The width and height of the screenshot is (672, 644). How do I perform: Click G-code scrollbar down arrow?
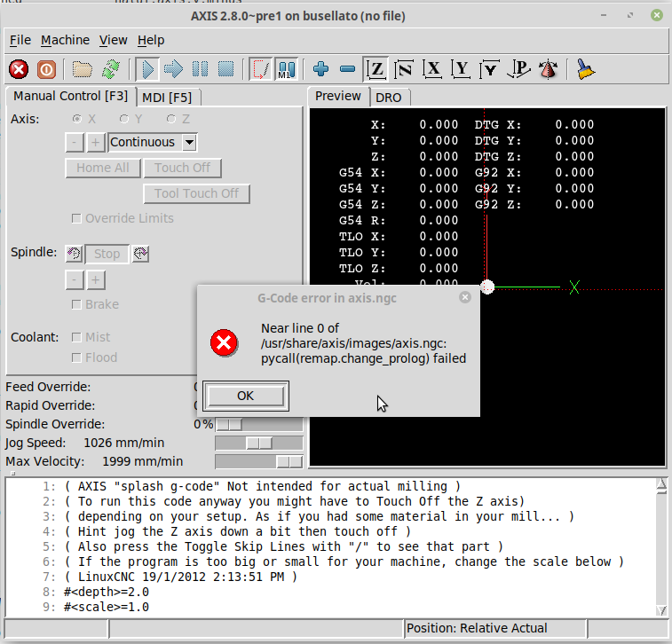pos(661,610)
